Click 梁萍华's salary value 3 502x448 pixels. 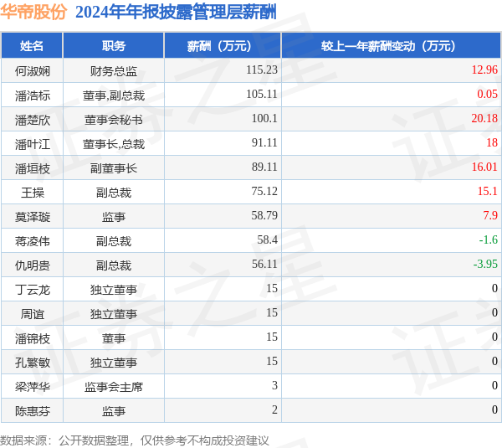click(274, 385)
